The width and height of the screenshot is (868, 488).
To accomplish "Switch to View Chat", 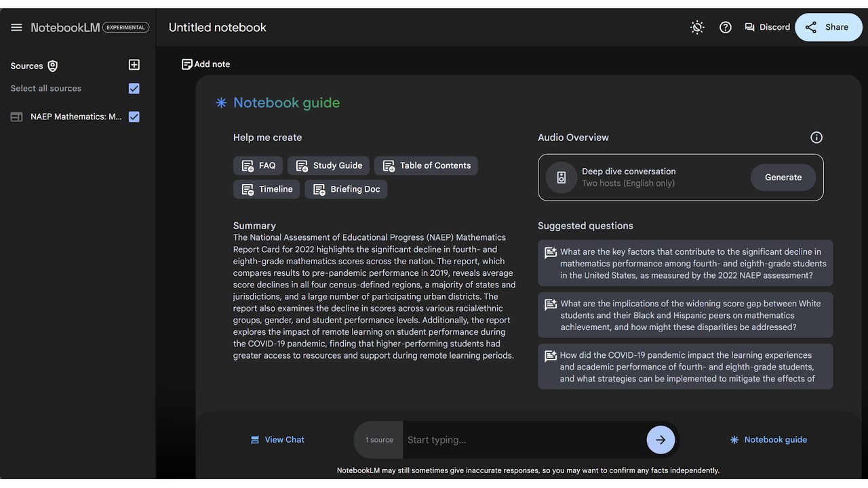I will (x=277, y=440).
